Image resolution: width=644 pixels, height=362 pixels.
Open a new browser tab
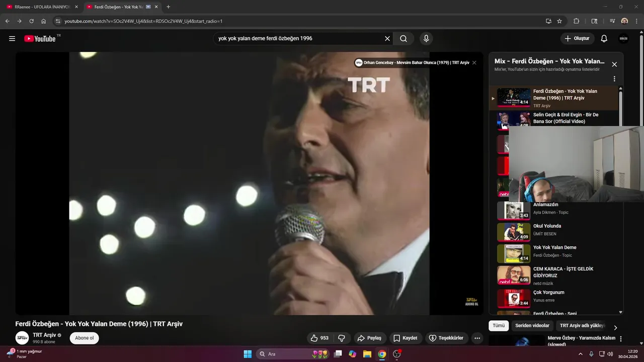click(168, 7)
